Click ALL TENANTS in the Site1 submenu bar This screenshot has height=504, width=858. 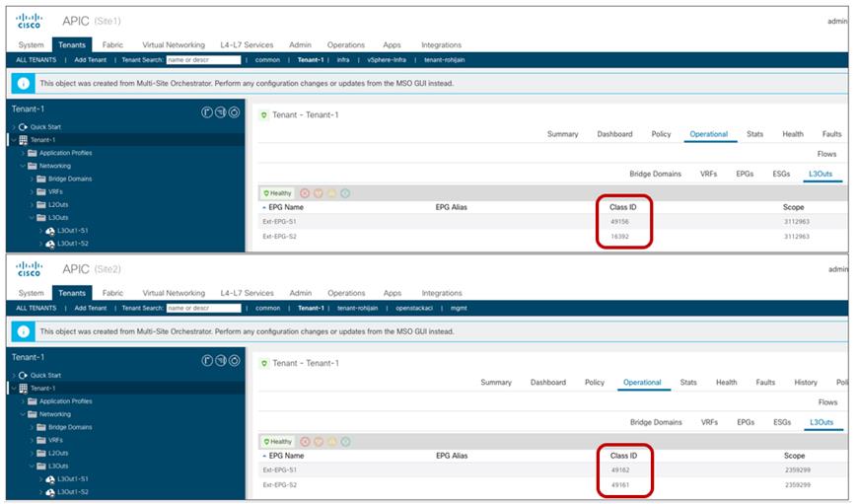tap(36, 60)
